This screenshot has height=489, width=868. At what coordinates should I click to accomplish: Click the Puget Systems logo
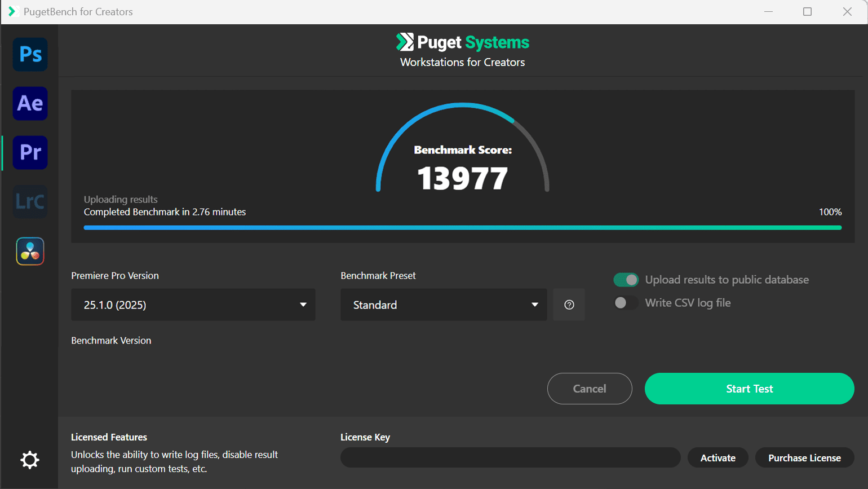tap(462, 42)
